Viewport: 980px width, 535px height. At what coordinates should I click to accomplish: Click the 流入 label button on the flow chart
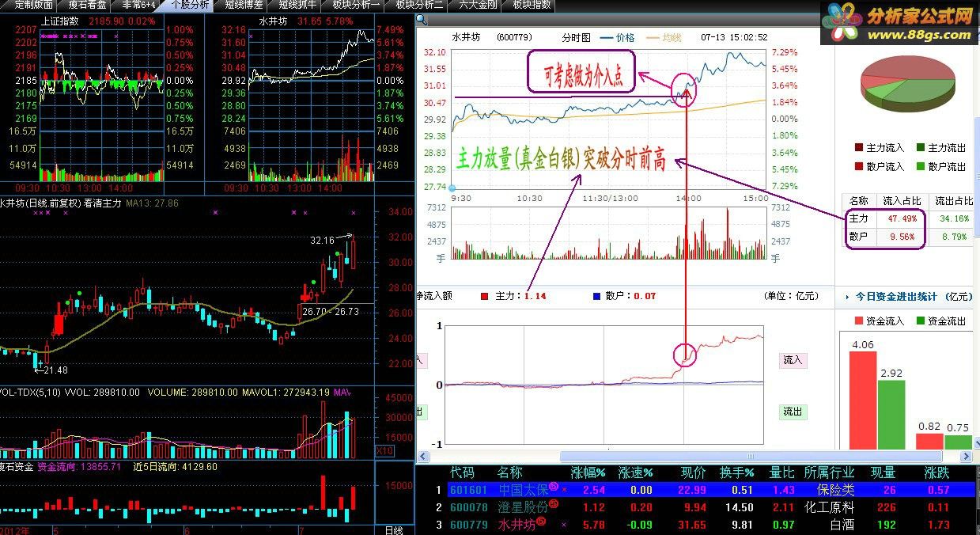pyautogui.click(x=793, y=360)
